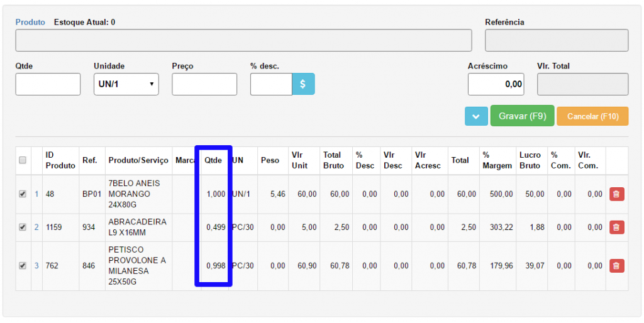Open the Unidade dropdown showing UN/1
The width and height of the screenshot is (644, 323).
[x=126, y=84]
